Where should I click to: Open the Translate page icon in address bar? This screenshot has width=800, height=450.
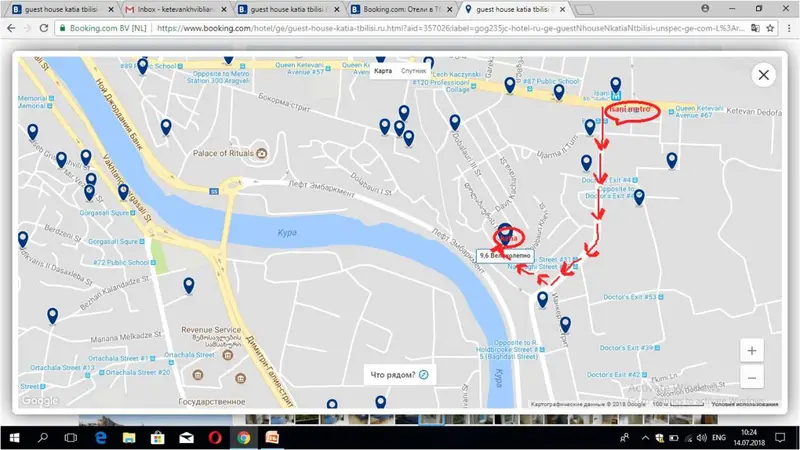pyautogui.click(x=755, y=28)
